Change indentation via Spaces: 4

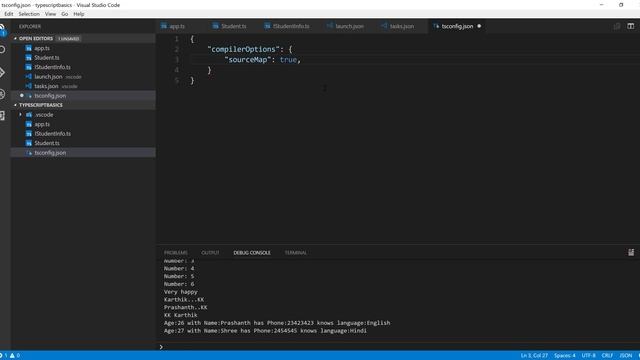tap(564, 356)
